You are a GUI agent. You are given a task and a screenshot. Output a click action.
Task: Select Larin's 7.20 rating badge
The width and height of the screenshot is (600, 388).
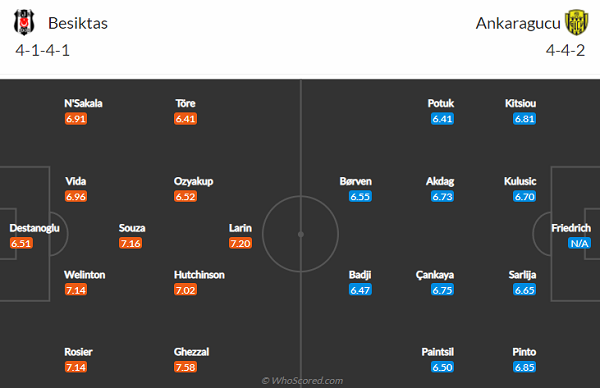[240, 243]
